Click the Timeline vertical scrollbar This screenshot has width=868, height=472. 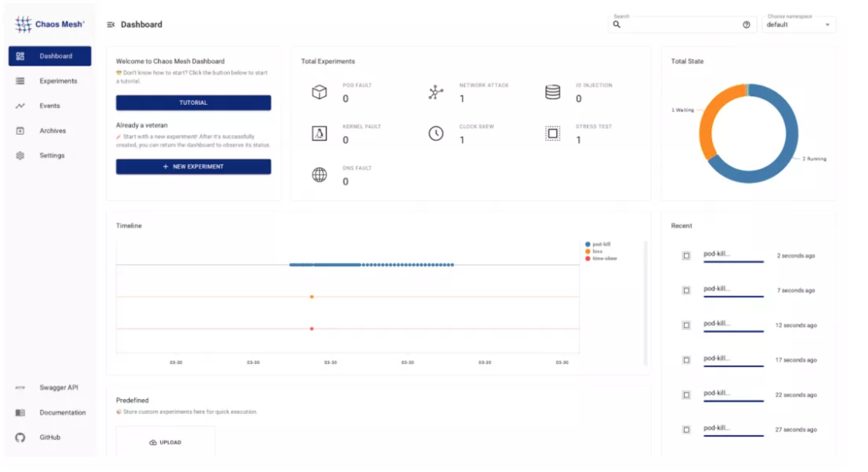pos(646,303)
